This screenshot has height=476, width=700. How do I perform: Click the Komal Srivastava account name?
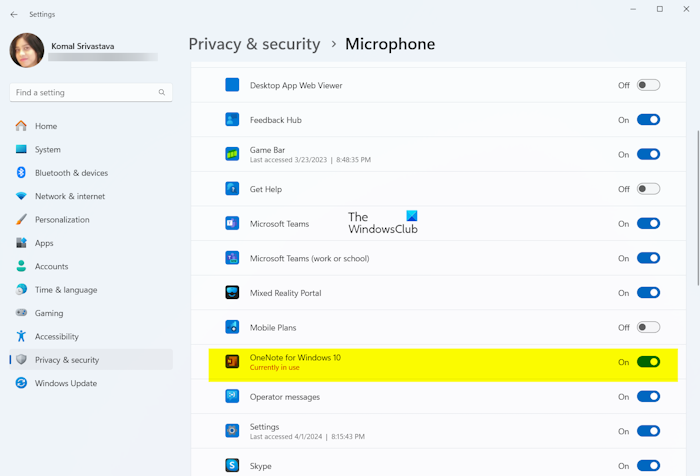click(x=83, y=46)
